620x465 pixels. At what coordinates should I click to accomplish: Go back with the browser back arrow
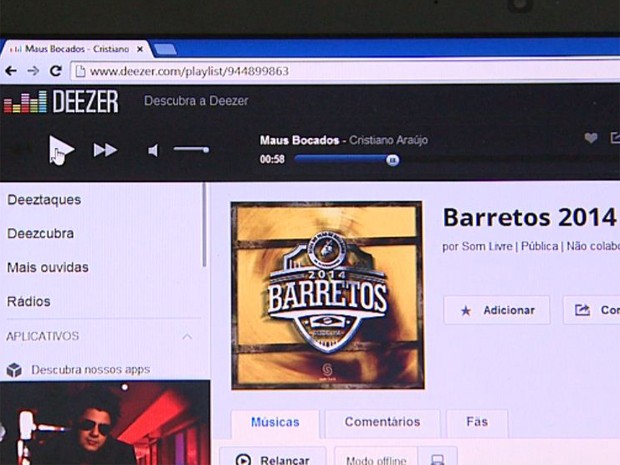coord(11,71)
